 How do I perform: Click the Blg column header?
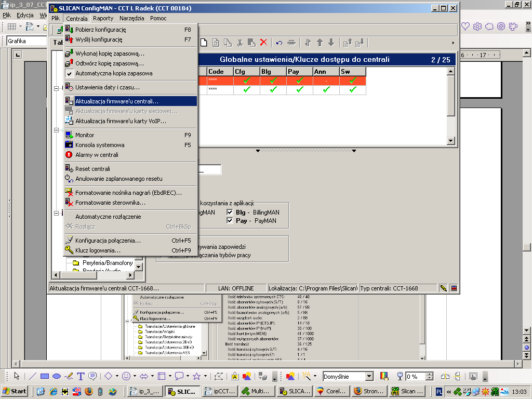tap(273, 72)
